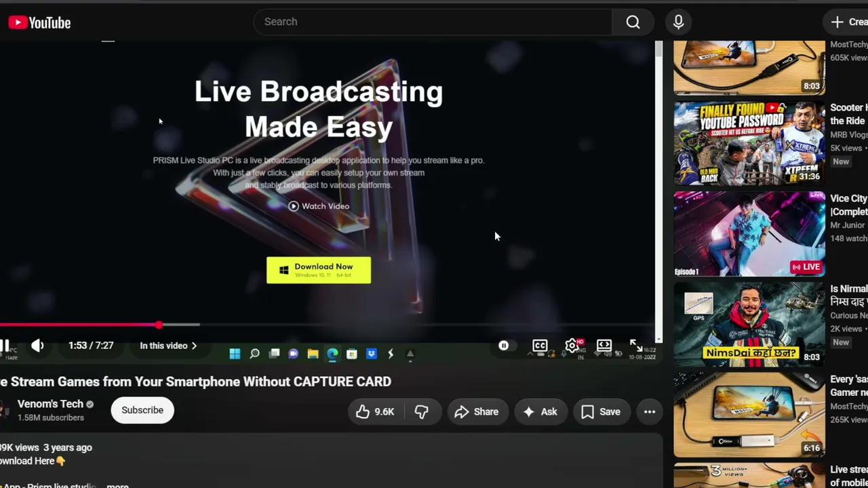This screenshot has height=488, width=868.
Task: Toggle closed captions on the player
Action: pos(540,346)
